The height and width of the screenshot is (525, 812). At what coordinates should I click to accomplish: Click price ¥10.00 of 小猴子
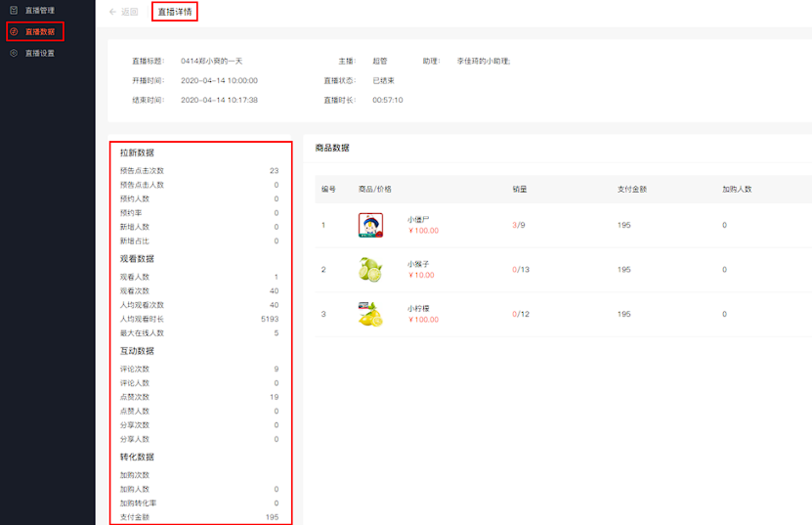point(421,275)
